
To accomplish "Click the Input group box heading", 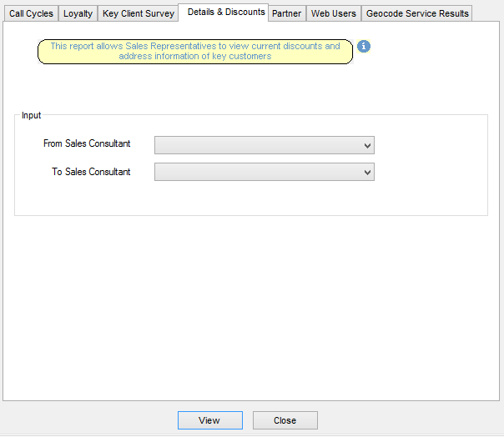I will click(x=32, y=115).
